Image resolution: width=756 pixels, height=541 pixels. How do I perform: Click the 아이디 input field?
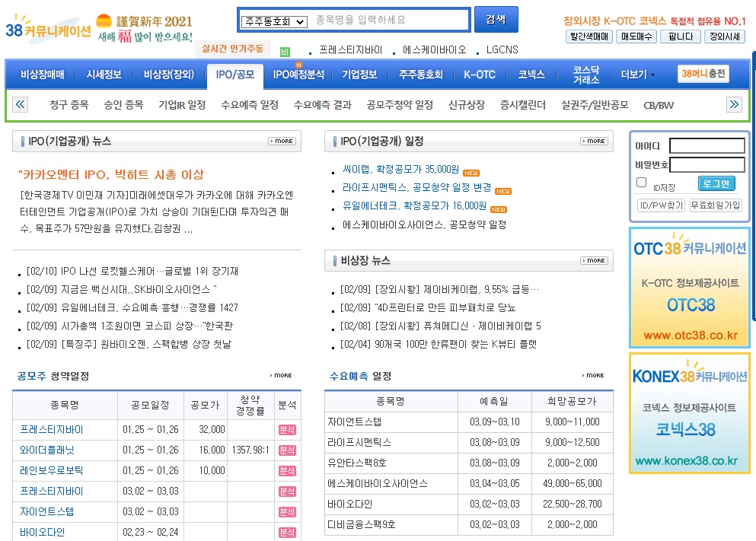(x=707, y=146)
